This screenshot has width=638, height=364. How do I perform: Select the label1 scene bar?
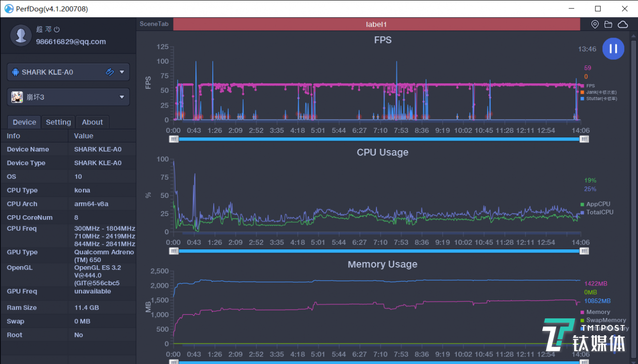[376, 24]
